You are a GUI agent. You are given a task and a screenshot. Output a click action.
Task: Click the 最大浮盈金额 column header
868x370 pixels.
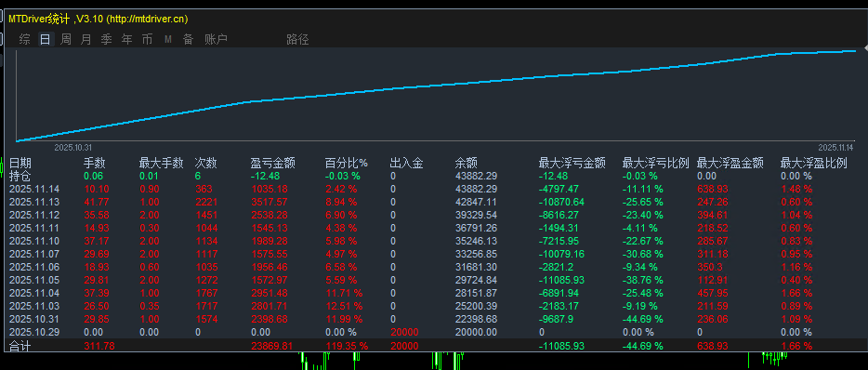click(x=730, y=164)
